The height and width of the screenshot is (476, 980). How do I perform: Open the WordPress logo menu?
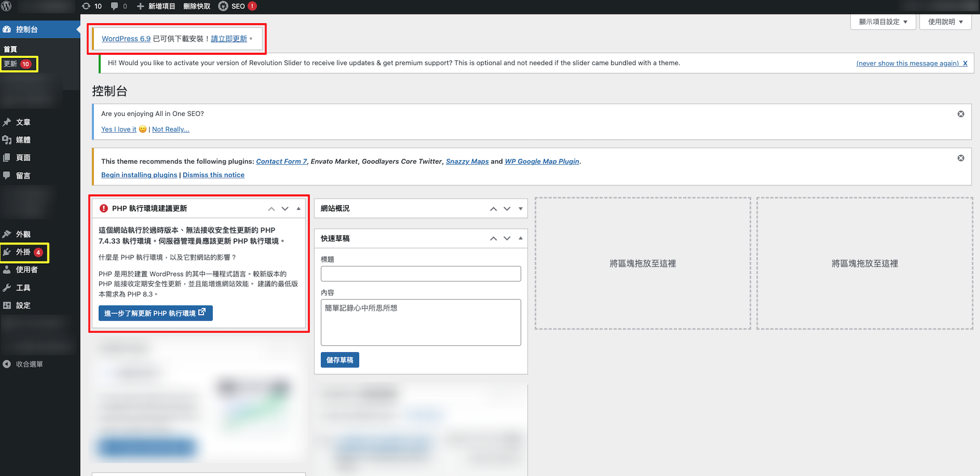(7, 6)
